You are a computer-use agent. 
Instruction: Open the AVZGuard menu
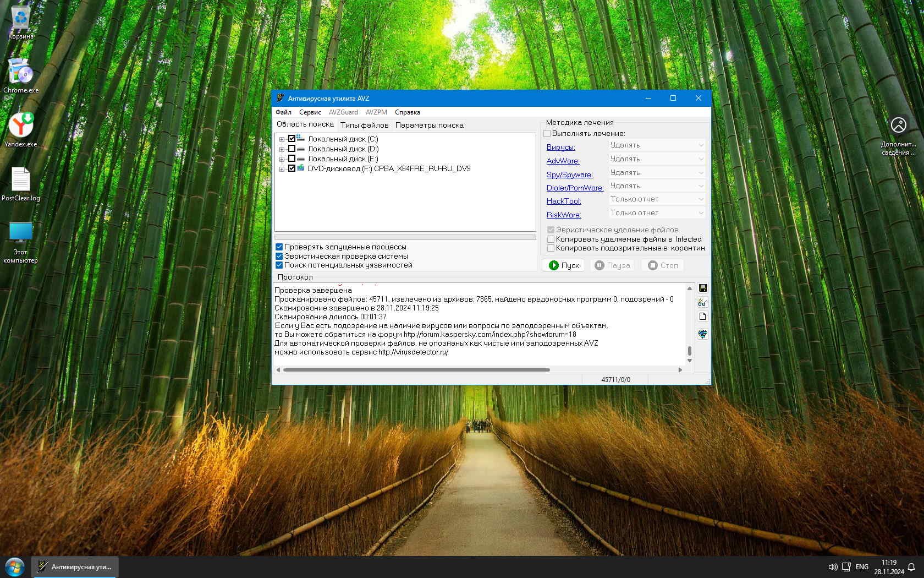tap(343, 112)
